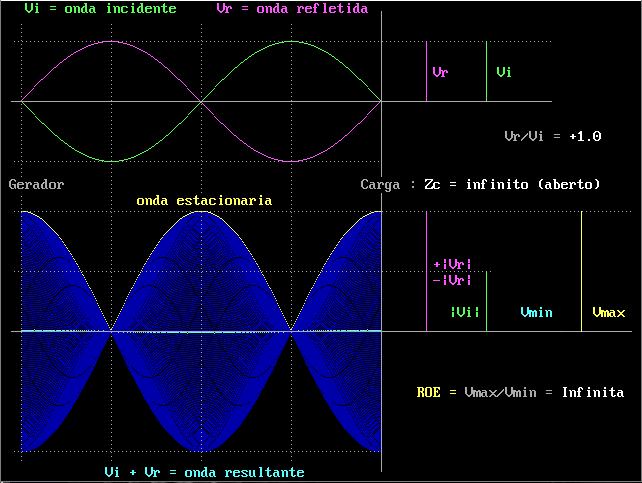Click the yellow Vmax vertical bar
642x483 pixels.
[581, 271]
